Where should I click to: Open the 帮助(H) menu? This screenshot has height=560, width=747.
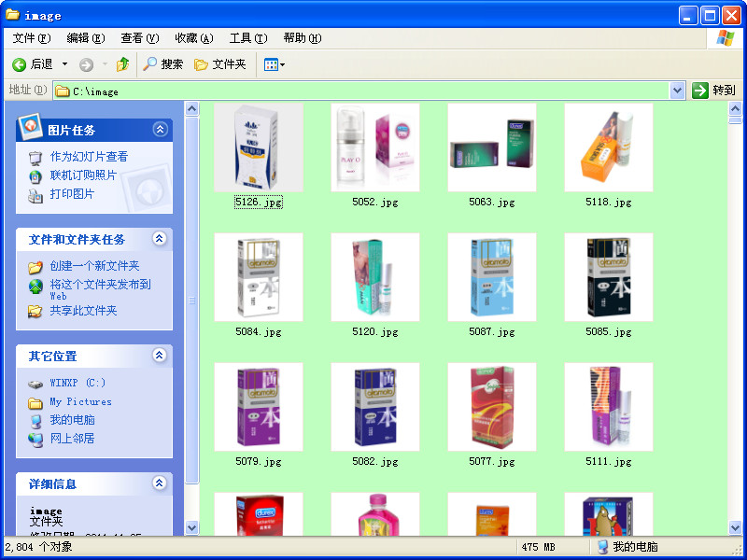click(303, 38)
